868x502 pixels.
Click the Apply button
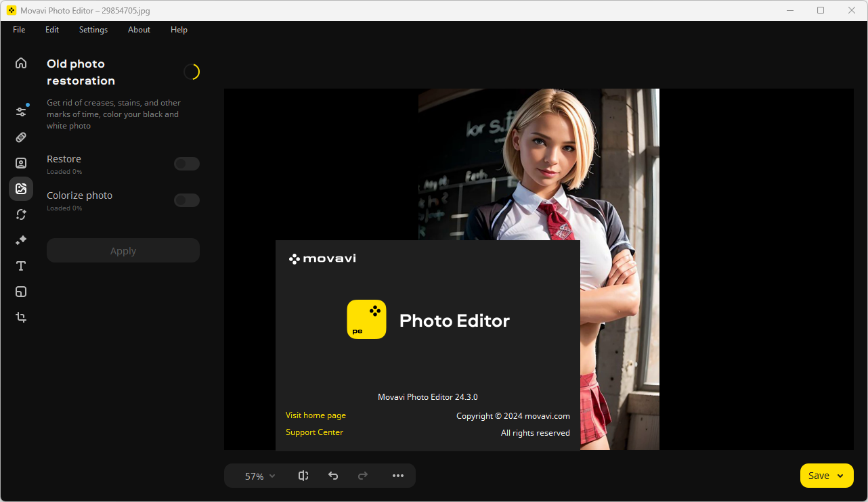pos(123,250)
